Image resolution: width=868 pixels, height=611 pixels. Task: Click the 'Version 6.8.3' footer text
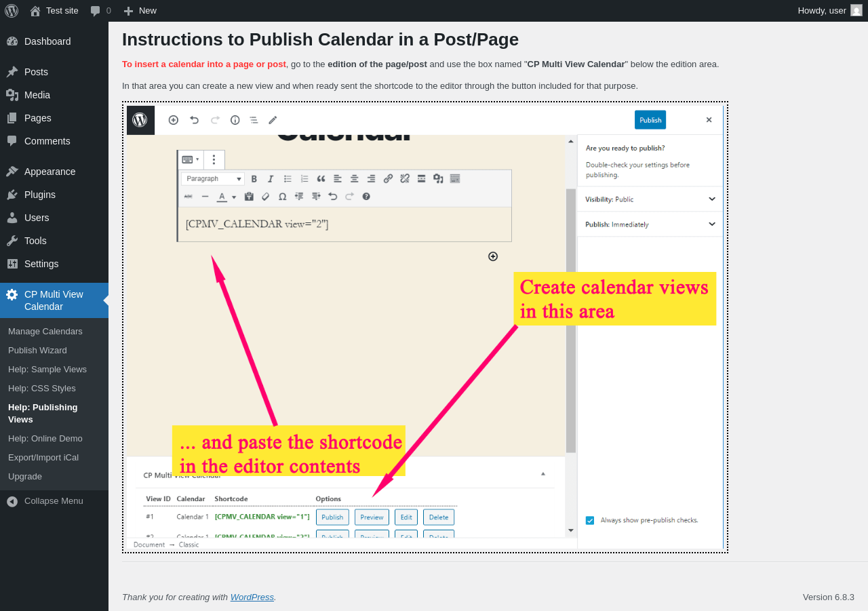(x=829, y=597)
